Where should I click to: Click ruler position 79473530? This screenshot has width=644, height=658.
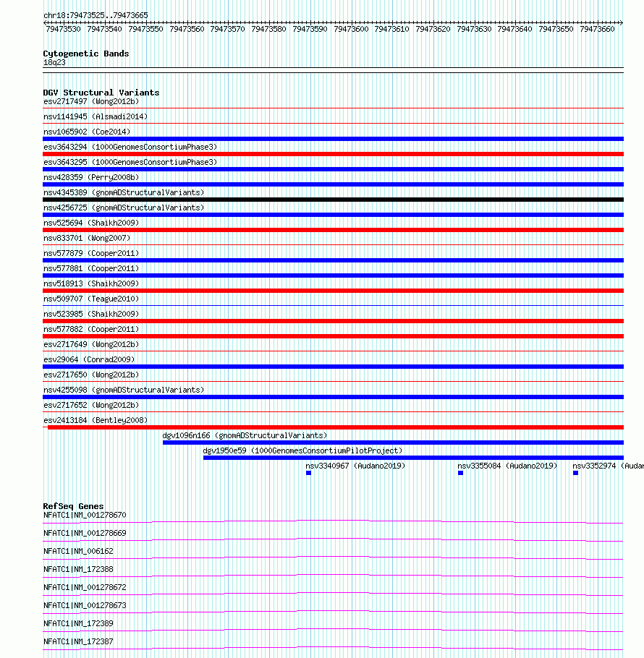click(x=63, y=29)
